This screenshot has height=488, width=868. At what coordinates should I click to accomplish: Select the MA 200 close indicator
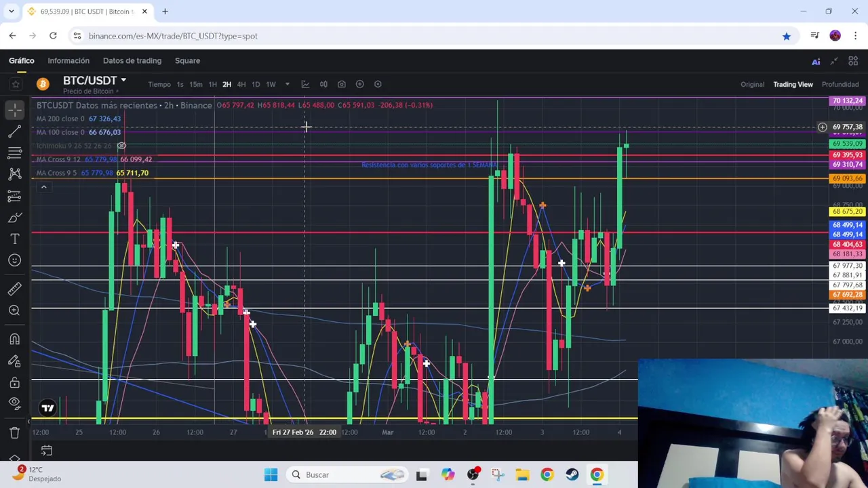pos(60,119)
